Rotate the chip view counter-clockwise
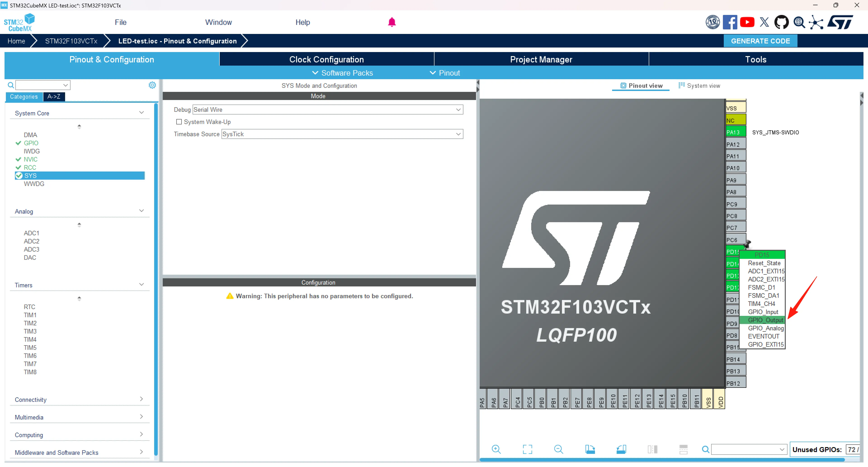868x467 pixels. (x=621, y=449)
